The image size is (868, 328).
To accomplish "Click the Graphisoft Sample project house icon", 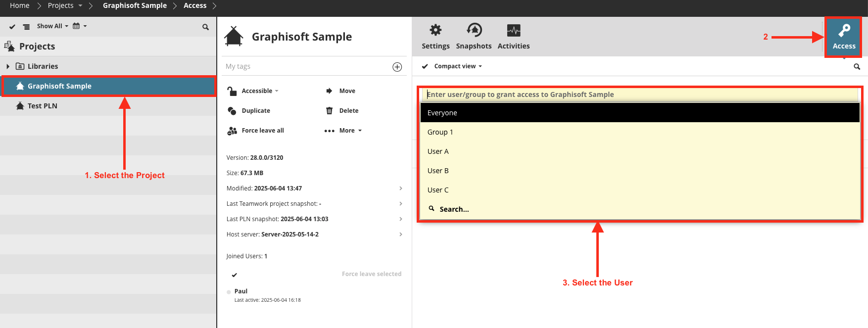I will (234, 36).
